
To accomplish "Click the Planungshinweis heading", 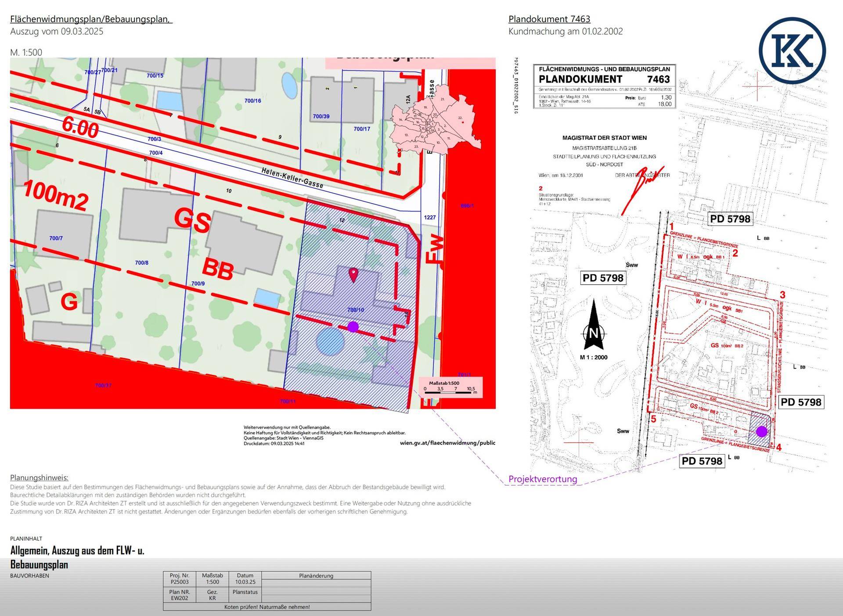I will click(x=39, y=477).
